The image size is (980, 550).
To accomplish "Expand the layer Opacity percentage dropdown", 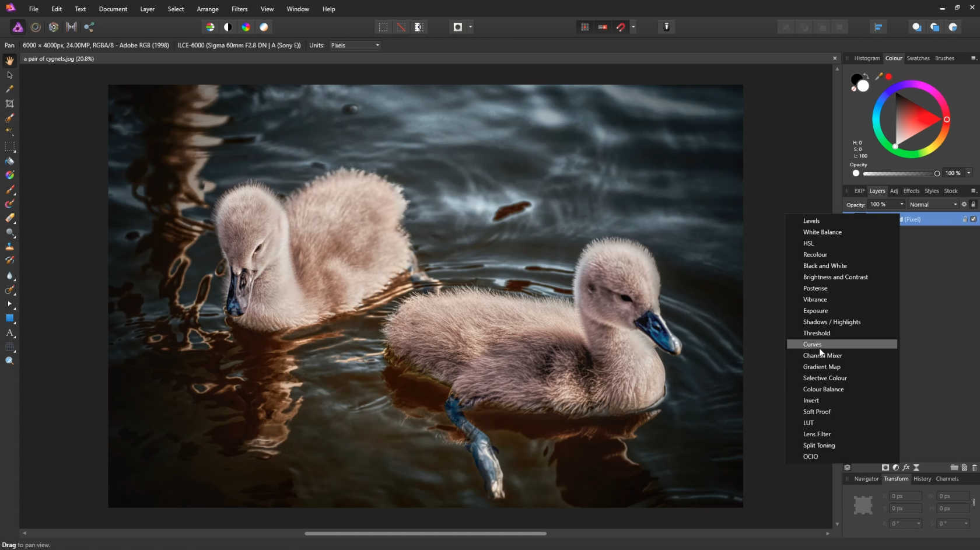I will 902,205.
